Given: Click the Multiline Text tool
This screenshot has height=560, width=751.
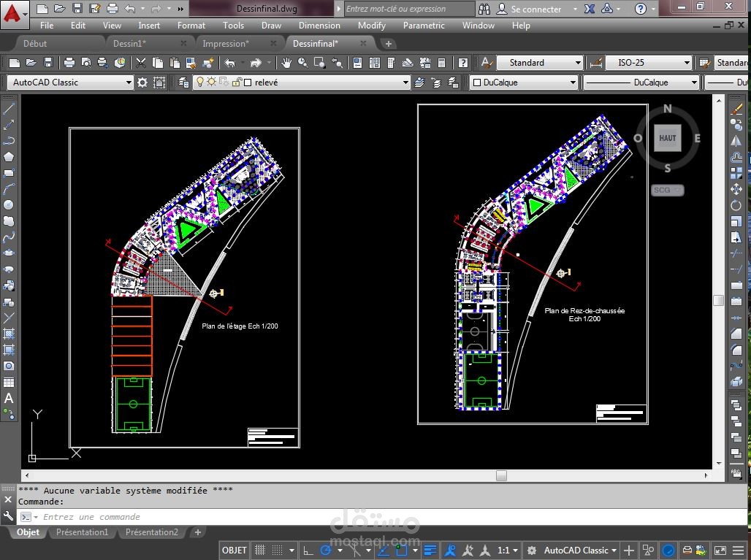Looking at the screenshot, I should point(9,398).
